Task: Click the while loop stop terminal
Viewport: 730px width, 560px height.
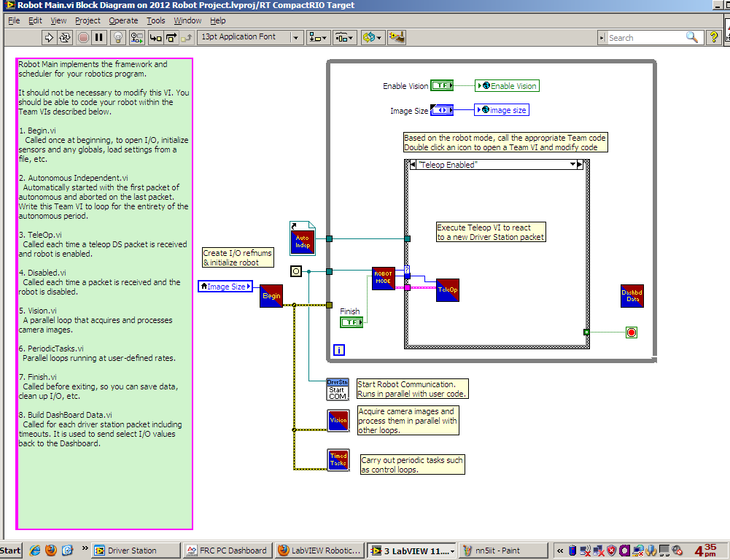Action: pos(632,332)
